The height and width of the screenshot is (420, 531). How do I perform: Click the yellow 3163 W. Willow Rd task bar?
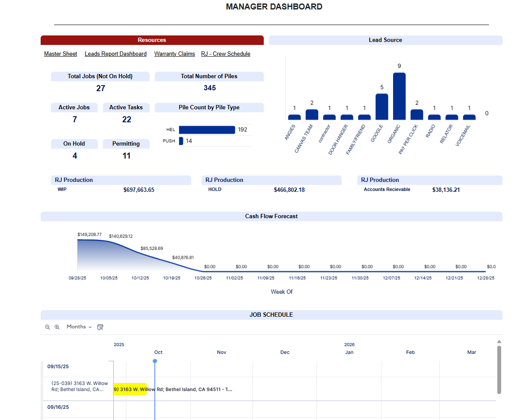click(x=130, y=389)
